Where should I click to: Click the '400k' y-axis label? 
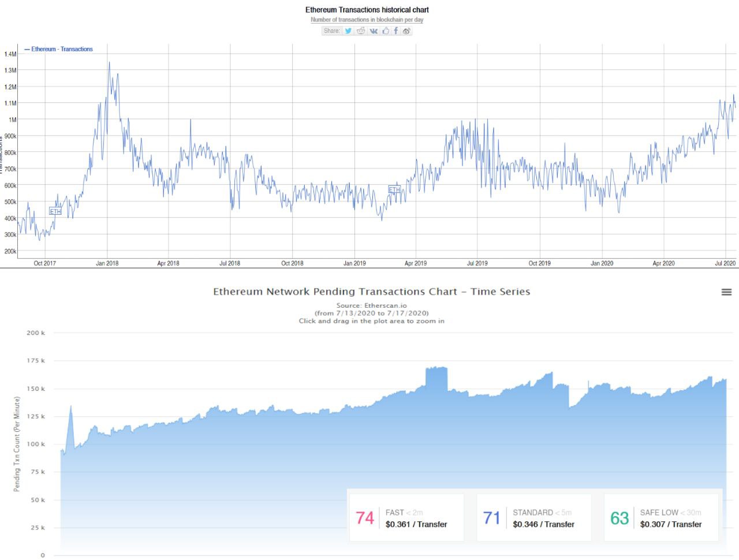10,219
